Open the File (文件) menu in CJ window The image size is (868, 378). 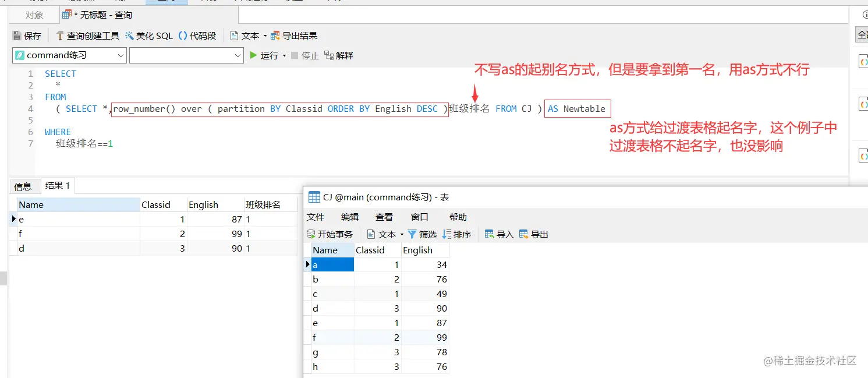[316, 217]
